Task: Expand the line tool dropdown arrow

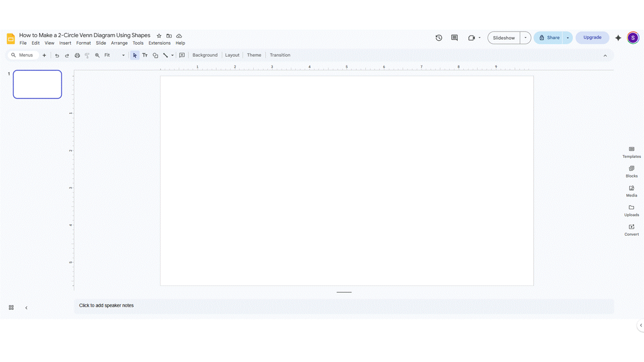Action: pos(172,55)
